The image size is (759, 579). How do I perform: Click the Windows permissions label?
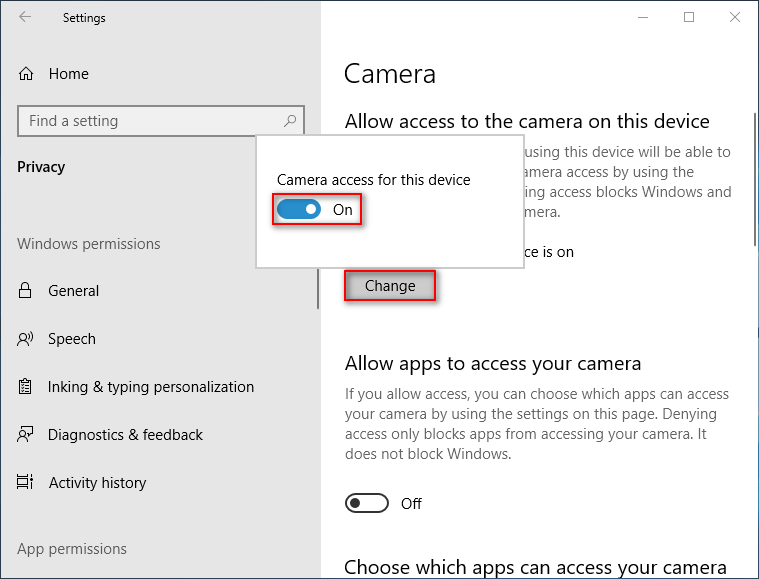[89, 244]
